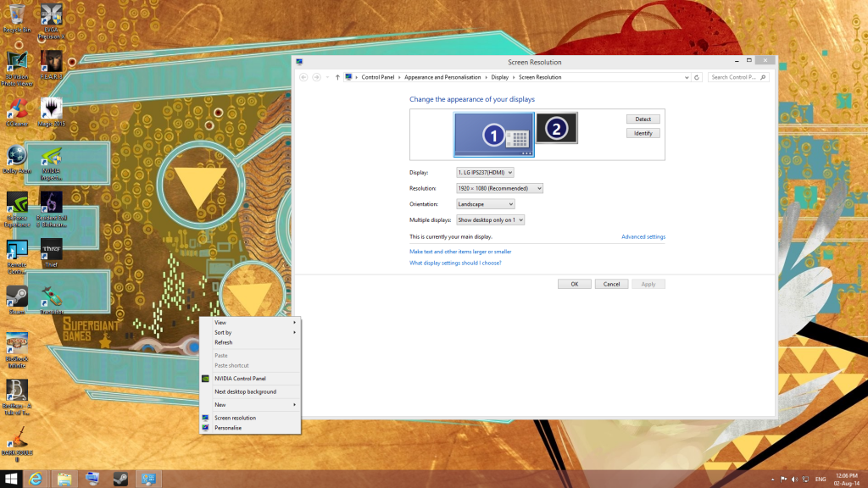Select the NVIDIA Inspector desktop icon
868x488 pixels.
[51, 164]
